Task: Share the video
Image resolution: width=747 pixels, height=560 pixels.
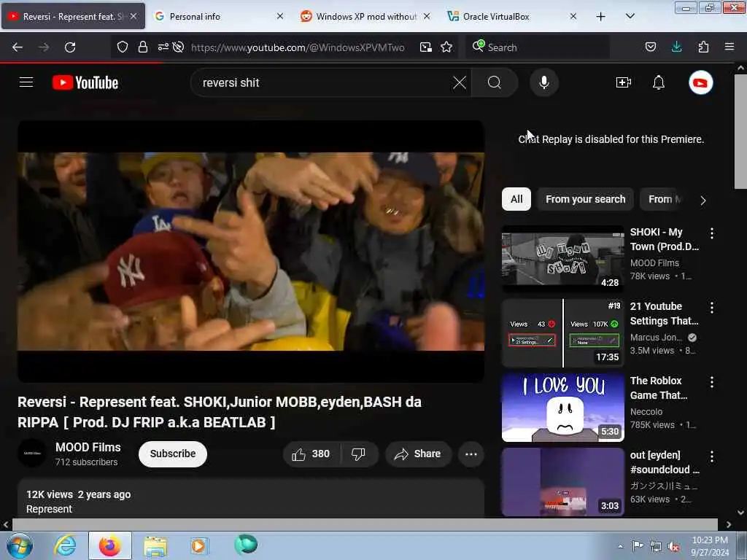Action: pyautogui.click(x=418, y=454)
